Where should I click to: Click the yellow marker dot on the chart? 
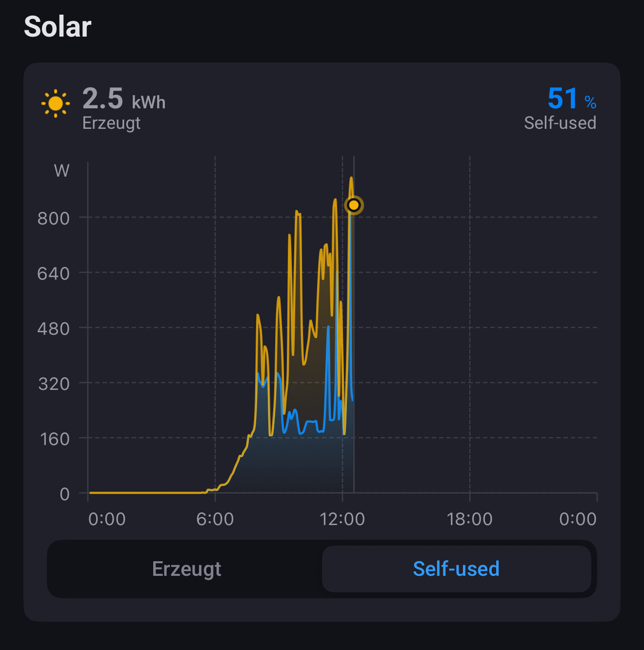coord(354,205)
